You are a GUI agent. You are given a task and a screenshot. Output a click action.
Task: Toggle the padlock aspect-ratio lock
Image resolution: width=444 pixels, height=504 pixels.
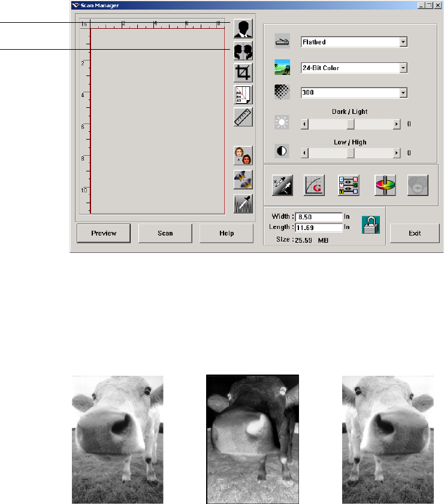click(371, 225)
